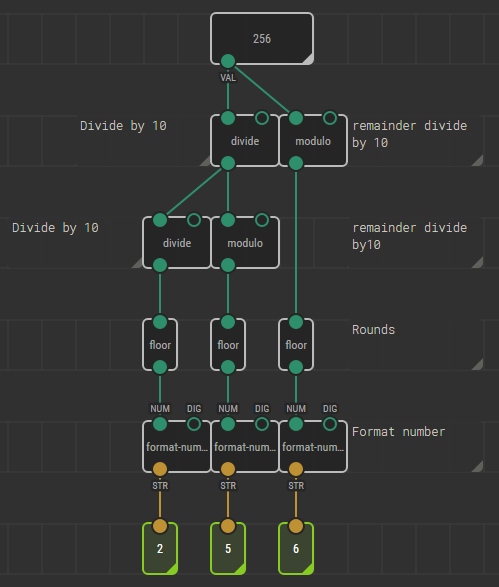Select the rightmost format-number node

pos(313,447)
